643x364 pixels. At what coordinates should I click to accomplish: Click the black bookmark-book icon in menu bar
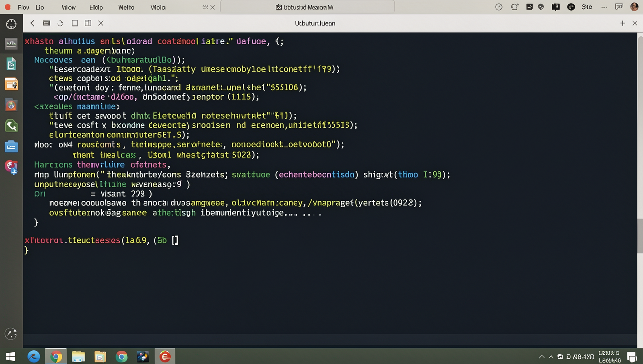(556, 7)
